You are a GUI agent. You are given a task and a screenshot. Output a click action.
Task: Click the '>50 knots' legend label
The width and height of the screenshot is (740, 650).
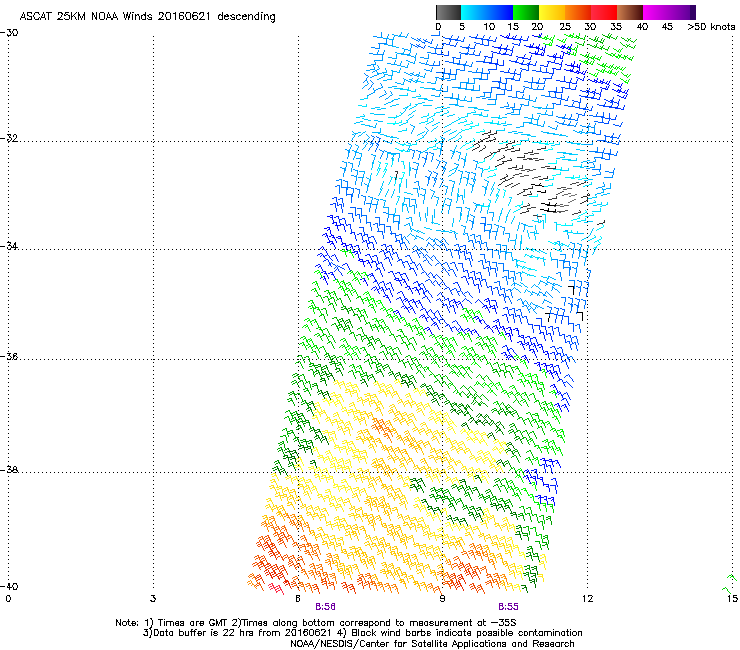click(711, 27)
